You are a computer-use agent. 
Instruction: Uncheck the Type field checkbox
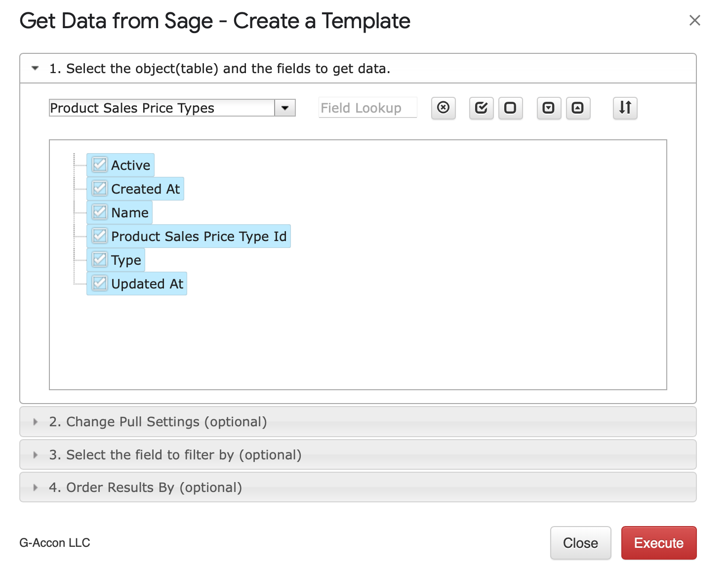coord(100,259)
